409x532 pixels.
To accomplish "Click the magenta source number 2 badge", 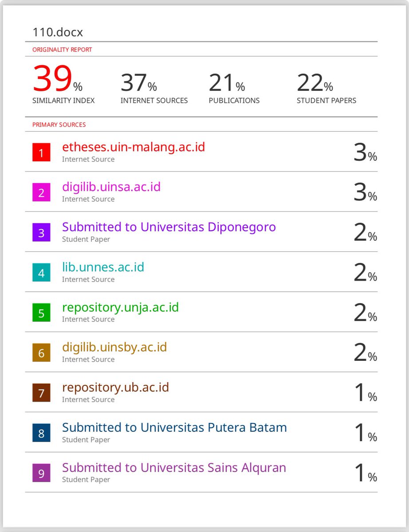I will 41,193.
